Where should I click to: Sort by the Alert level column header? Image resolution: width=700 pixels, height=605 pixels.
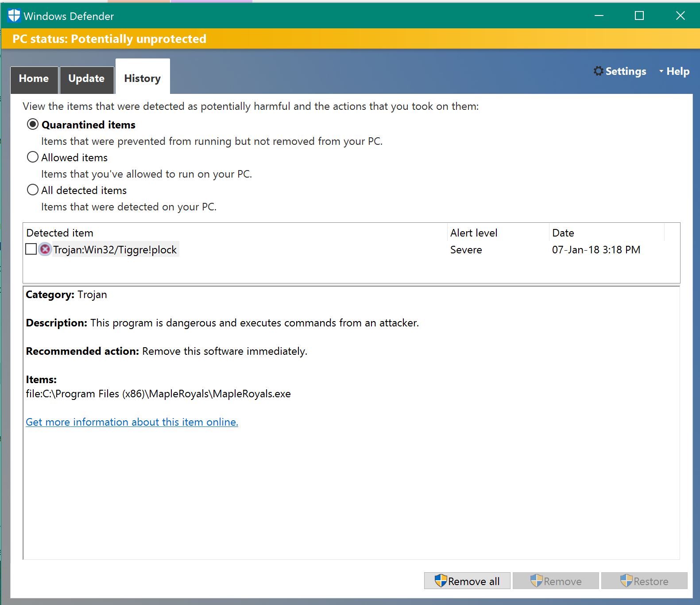click(498, 233)
